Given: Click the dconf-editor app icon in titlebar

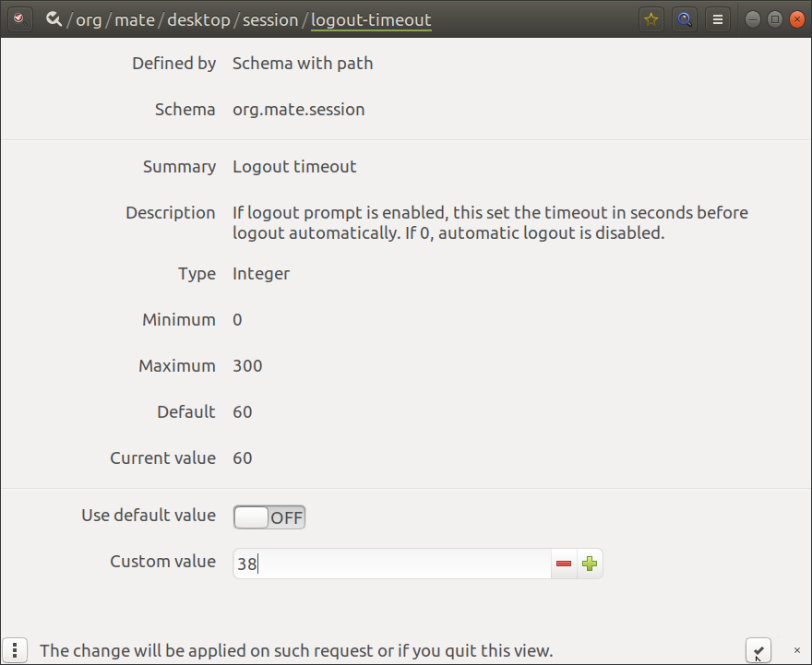Looking at the screenshot, I should click(x=19, y=19).
